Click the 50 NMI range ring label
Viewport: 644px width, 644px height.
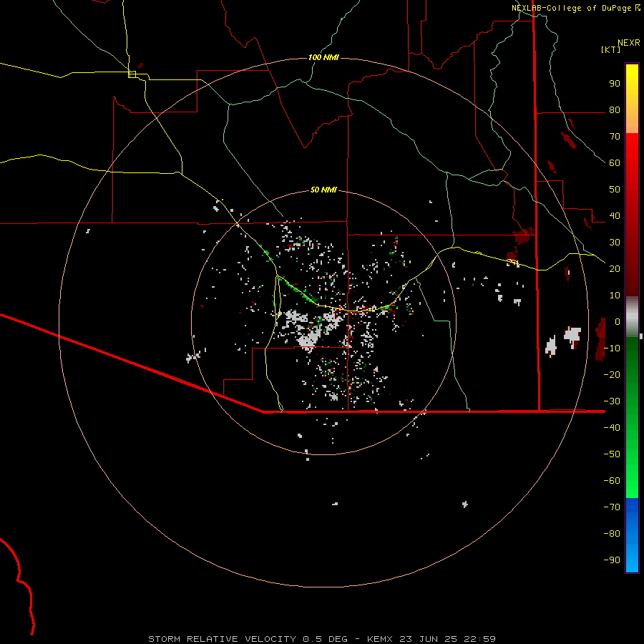click(323, 190)
